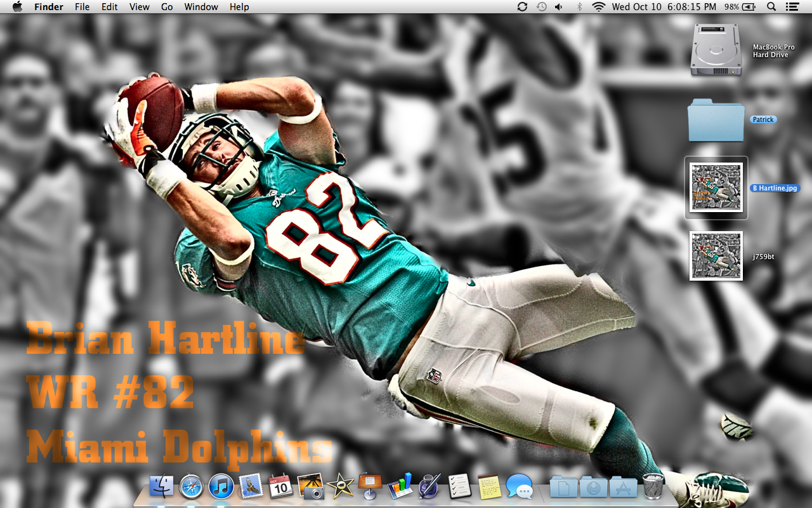The image size is (812, 508).
Task: Open the volume control in the menu bar
Action: coord(559,7)
